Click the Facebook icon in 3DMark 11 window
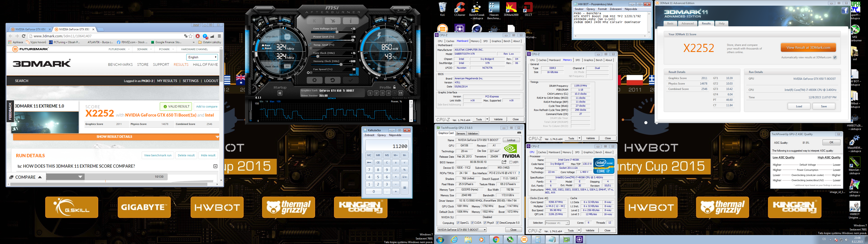Image resolution: width=868 pixels, height=244 pixels. point(845,11)
